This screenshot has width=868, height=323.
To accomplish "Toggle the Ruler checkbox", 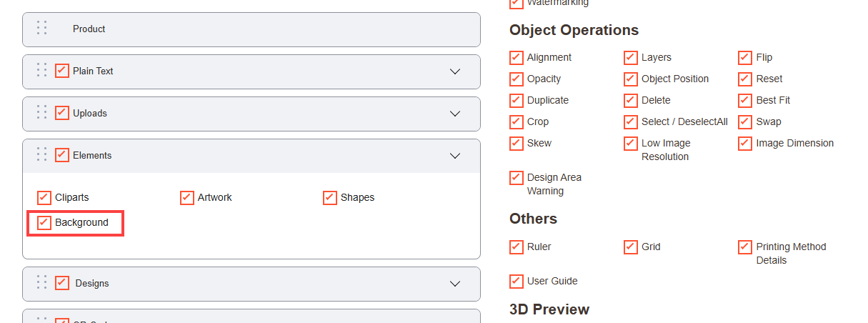I will (x=517, y=247).
